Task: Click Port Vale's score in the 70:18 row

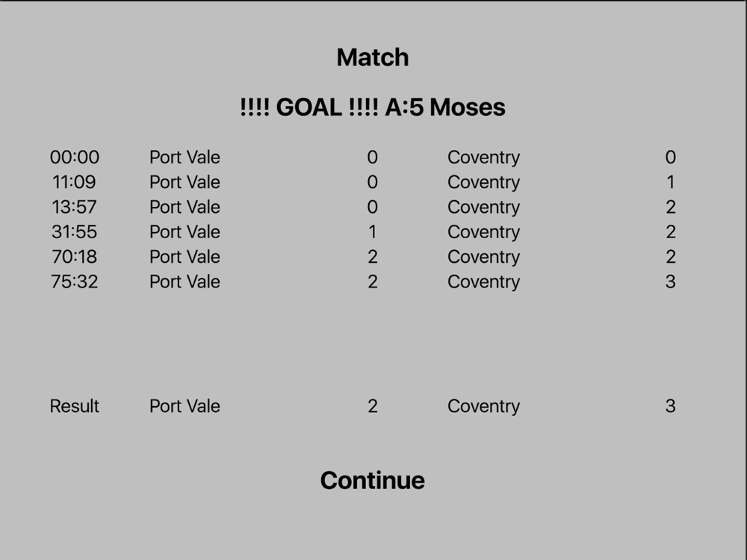Action: pyautogui.click(x=373, y=257)
